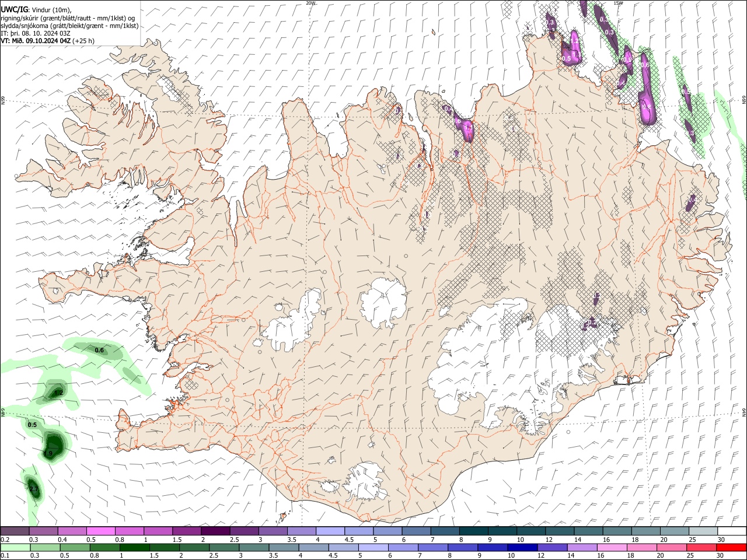
Task: Click the '20W' longitude label at the top edge
Action: tap(311, 3)
